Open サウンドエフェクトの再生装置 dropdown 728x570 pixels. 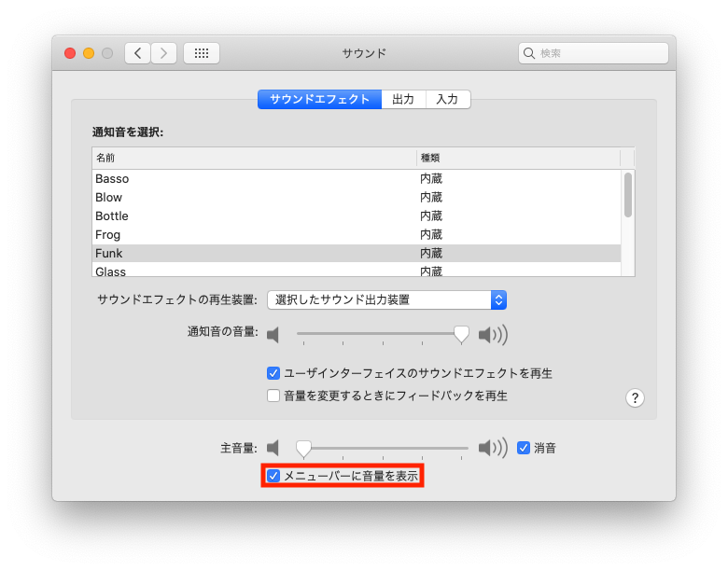click(386, 299)
